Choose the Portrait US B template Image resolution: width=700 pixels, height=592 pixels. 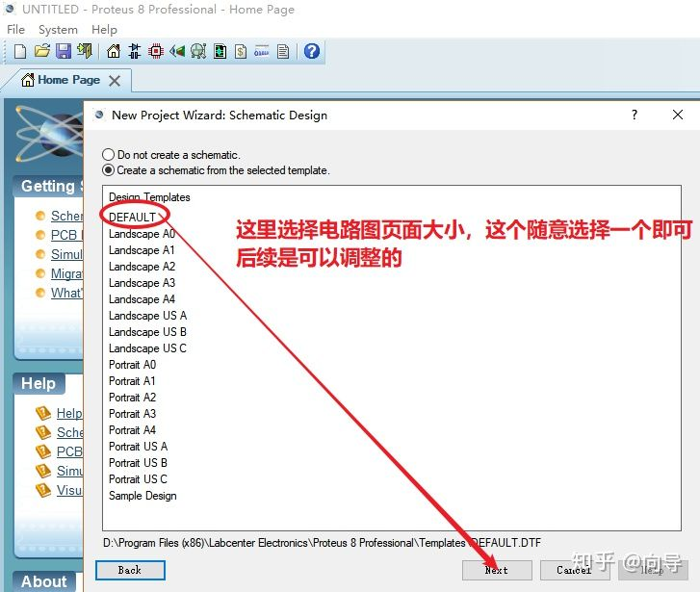(139, 463)
